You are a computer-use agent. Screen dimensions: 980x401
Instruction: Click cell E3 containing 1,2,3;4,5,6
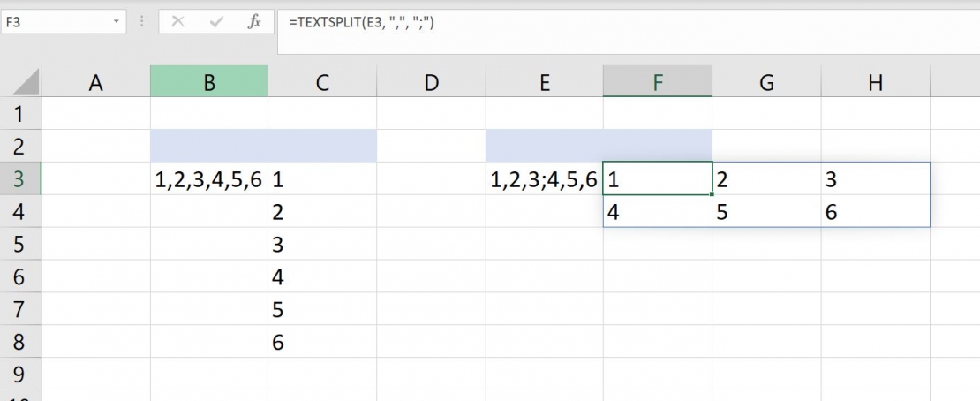pos(545,179)
